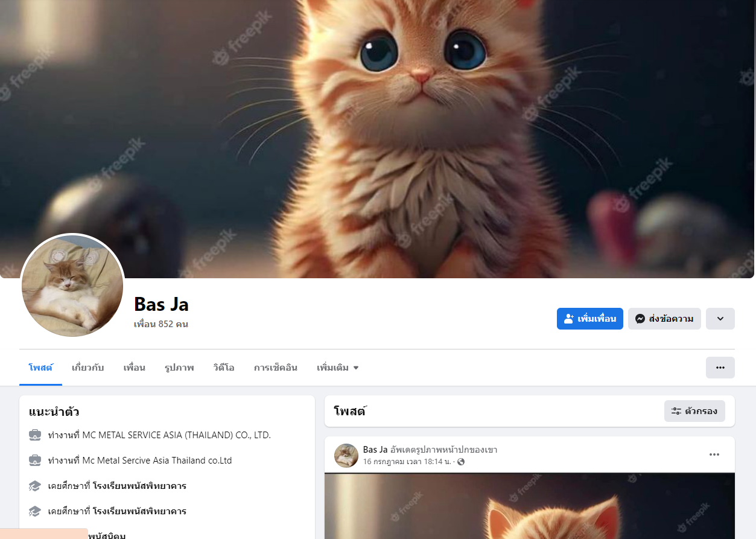Select the วิดีโอ tab
756x539 pixels.
(224, 368)
